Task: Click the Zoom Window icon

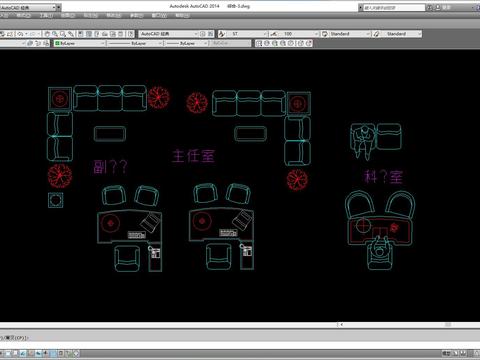Action: point(62,34)
